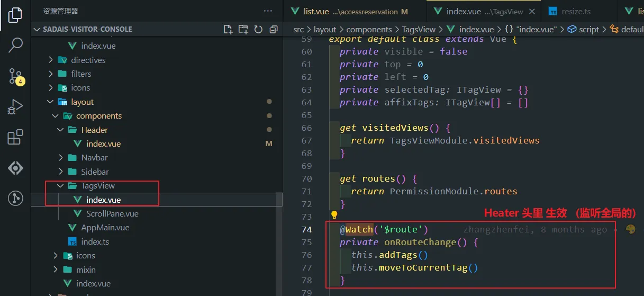This screenshot has width=644, height=296.
Task: Collapse the SADAIS-VISITOR-CONSOLE project section
Action: [37, 29]
